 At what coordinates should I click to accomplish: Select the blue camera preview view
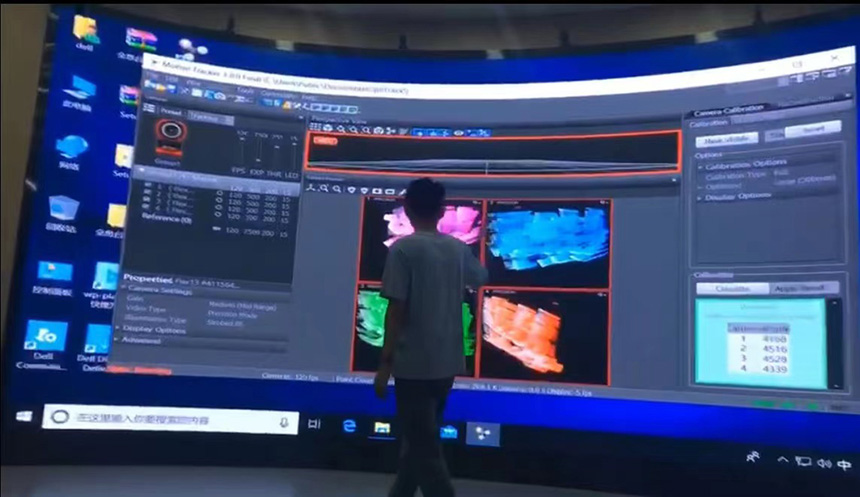tap(548, 244)
